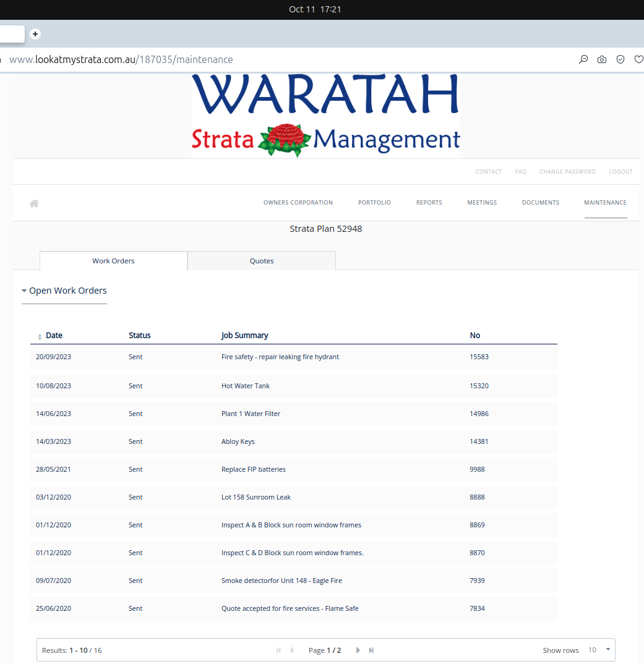Screen dimensions: 644x664
Task: Open the Owners Corporation menu
Action: point(298,203)
